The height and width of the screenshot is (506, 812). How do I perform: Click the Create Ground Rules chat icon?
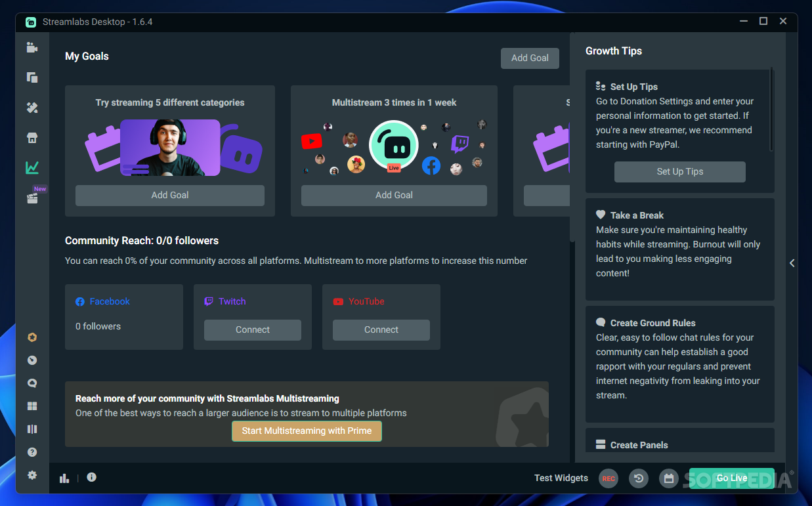601,322
